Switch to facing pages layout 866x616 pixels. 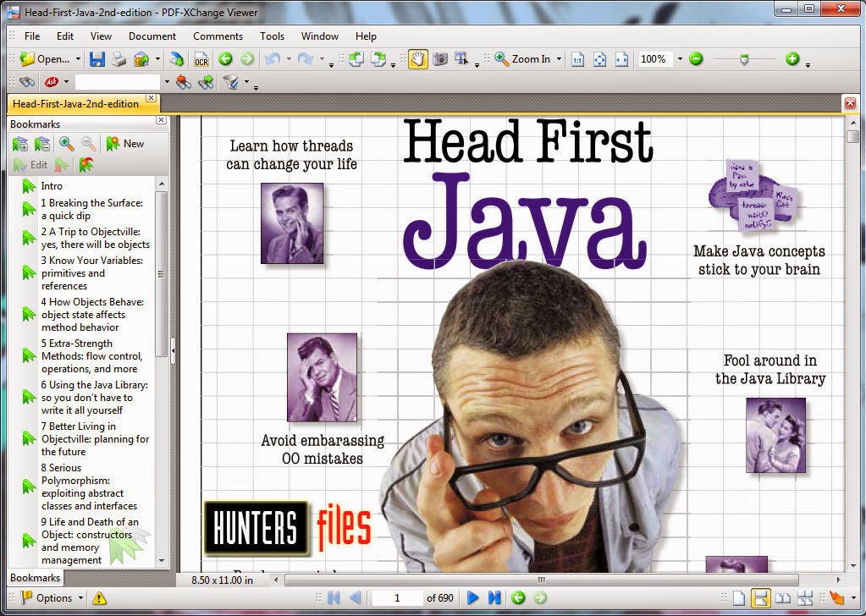click(782, 597)
